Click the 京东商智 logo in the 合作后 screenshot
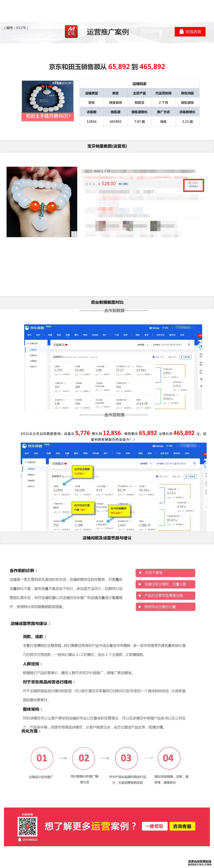This screenshot has height=868, width=214. tap(32, 446)
